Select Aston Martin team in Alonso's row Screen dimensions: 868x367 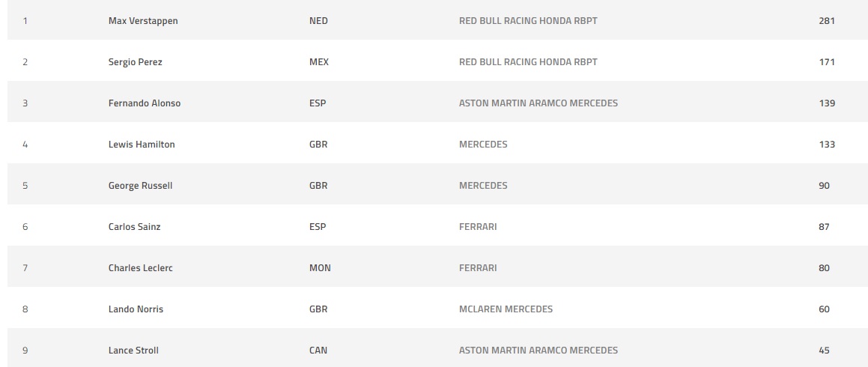click(x=538, y=103)
